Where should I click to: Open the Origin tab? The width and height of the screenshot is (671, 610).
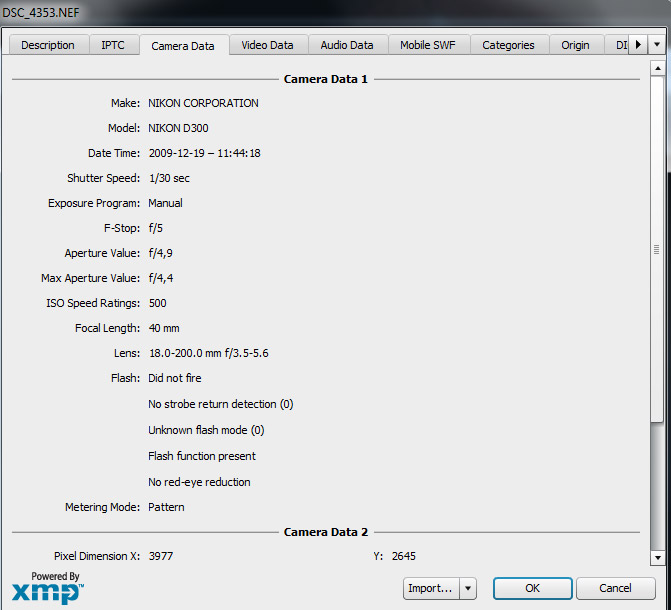(x=575, y=45)
